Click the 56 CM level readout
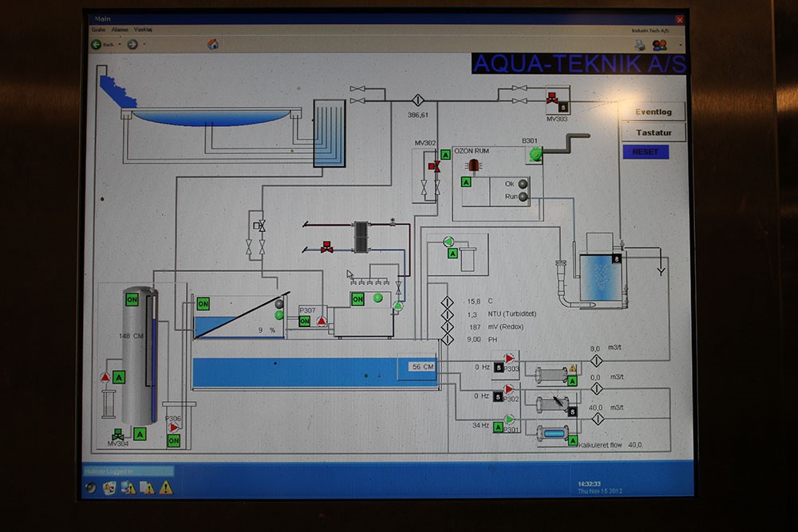The image size is (798, 532). (x=422, y=367)
